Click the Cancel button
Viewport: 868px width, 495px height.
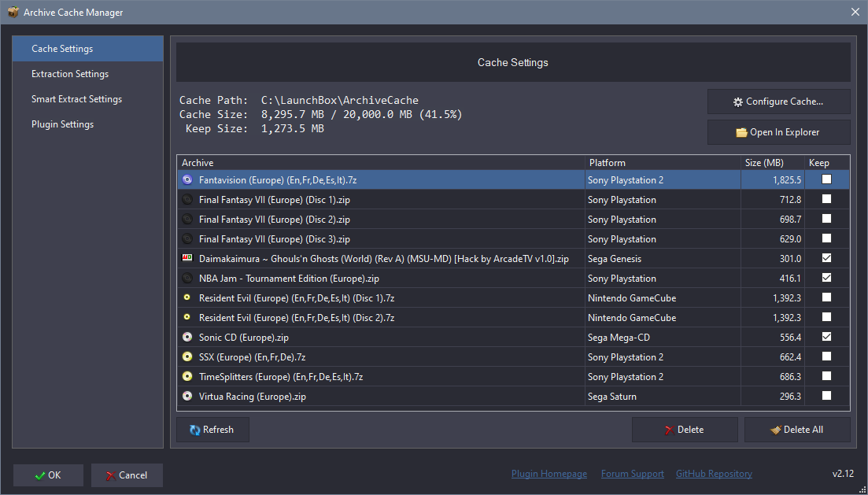(127, 475)
